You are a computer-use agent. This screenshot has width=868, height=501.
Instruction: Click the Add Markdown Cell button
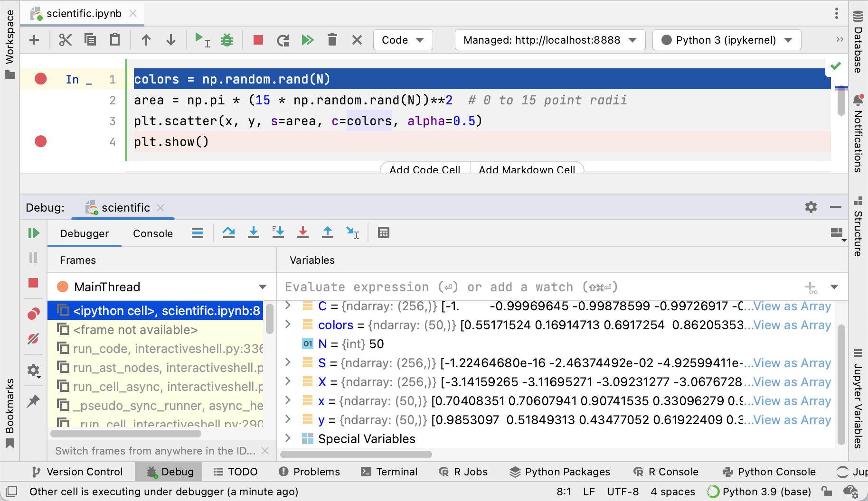click(527, 169)
